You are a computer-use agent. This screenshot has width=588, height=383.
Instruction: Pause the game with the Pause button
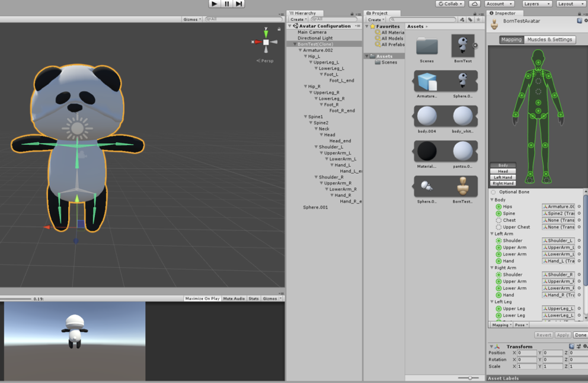[227, 4]
